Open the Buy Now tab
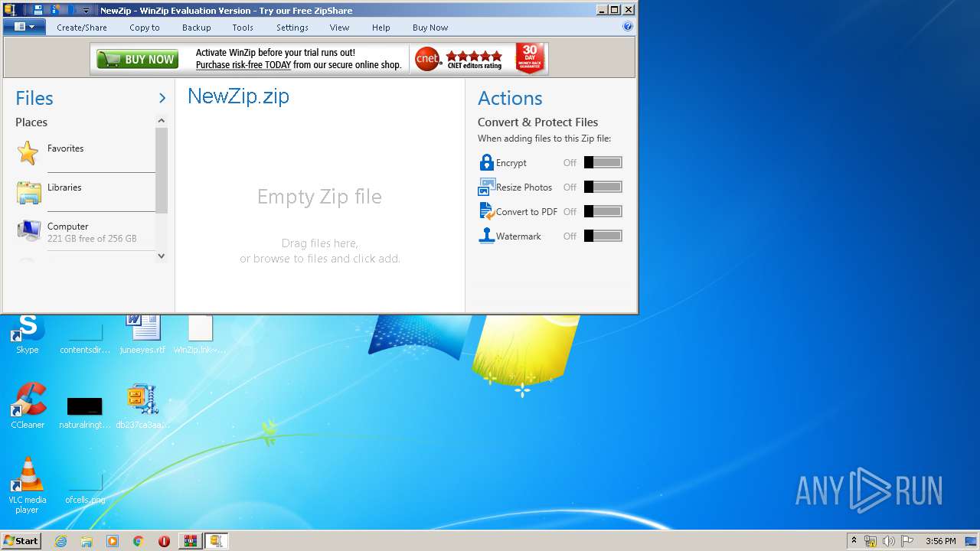The width and height of the screenshot is (980, 551). [x=430, y=28]
